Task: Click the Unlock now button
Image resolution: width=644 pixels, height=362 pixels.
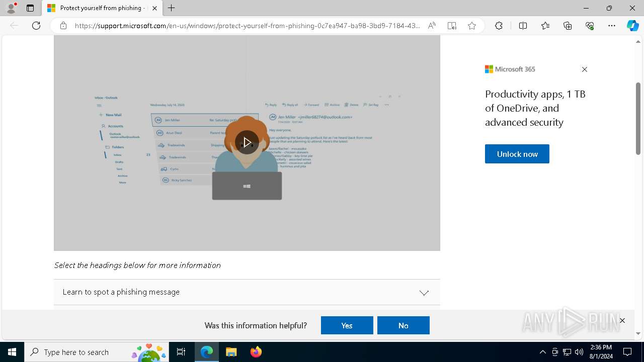Action: [517, 154]
